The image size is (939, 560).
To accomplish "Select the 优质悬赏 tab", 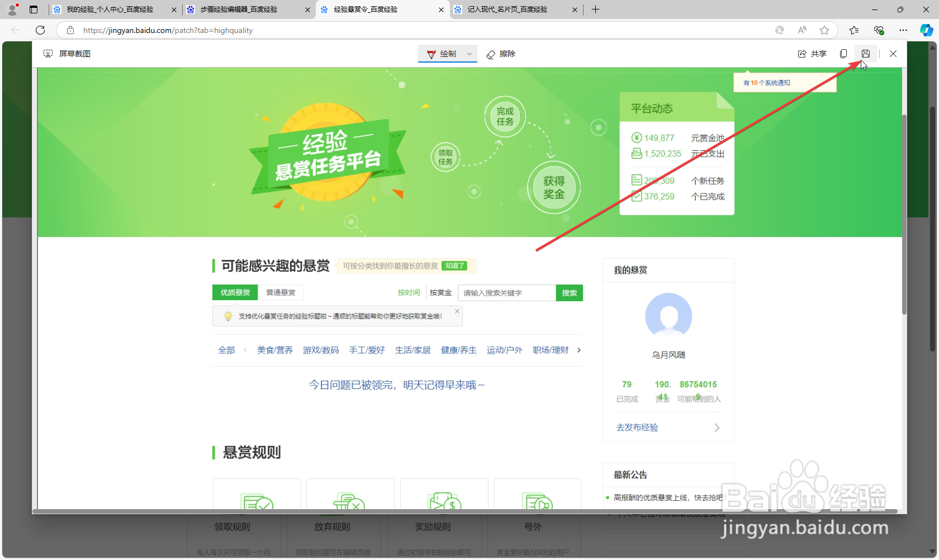I will point(235,292).
